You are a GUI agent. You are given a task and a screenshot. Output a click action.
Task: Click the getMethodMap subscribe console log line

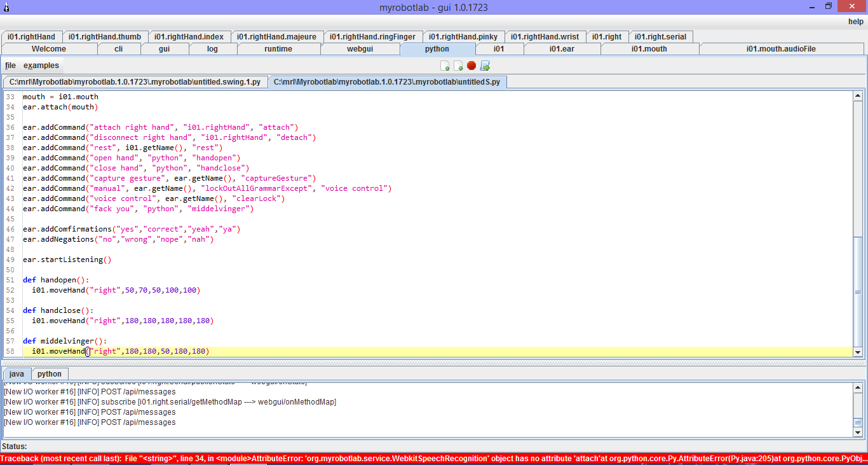pos(170,402)
